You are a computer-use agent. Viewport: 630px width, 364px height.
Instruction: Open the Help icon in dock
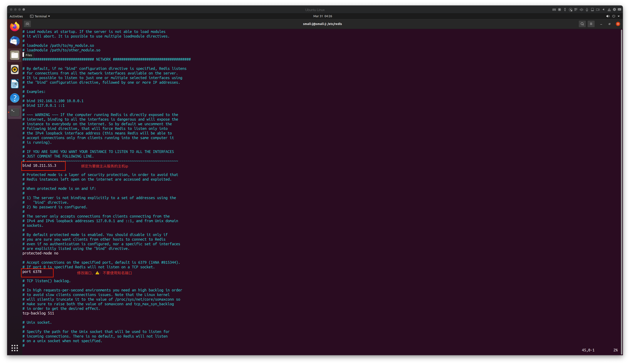(15, 98)
